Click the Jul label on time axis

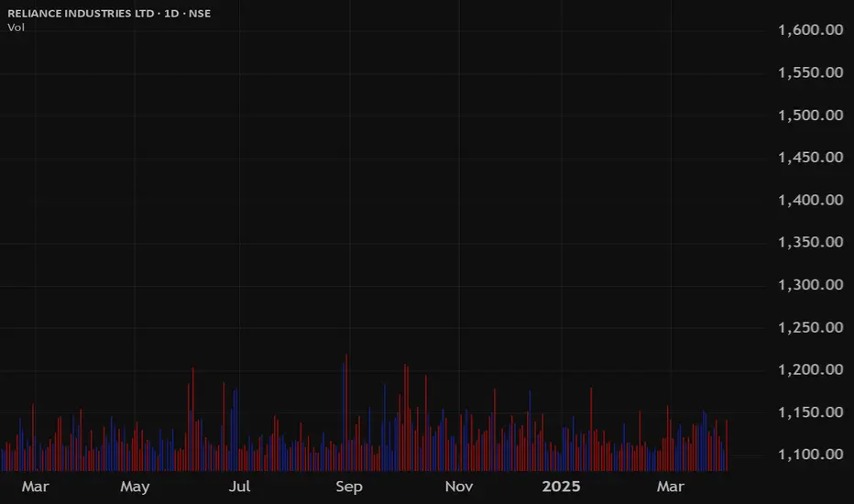coord(239,487)
